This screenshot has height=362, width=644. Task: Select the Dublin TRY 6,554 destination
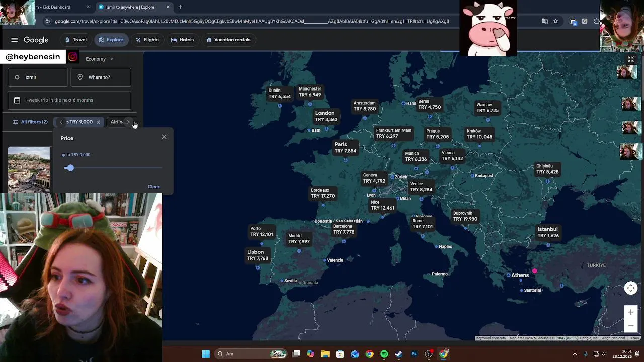[279, 94]
